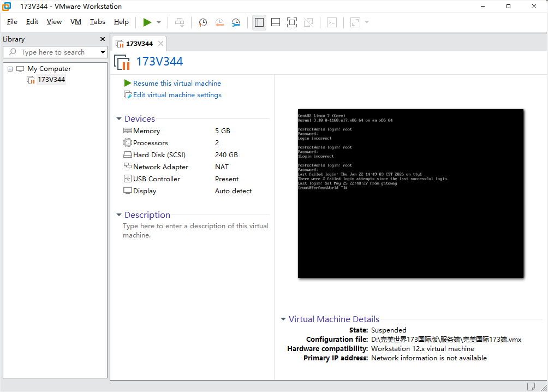Click the Configuration file path text
The image size is (548, 392).
[x=446, y=339]
